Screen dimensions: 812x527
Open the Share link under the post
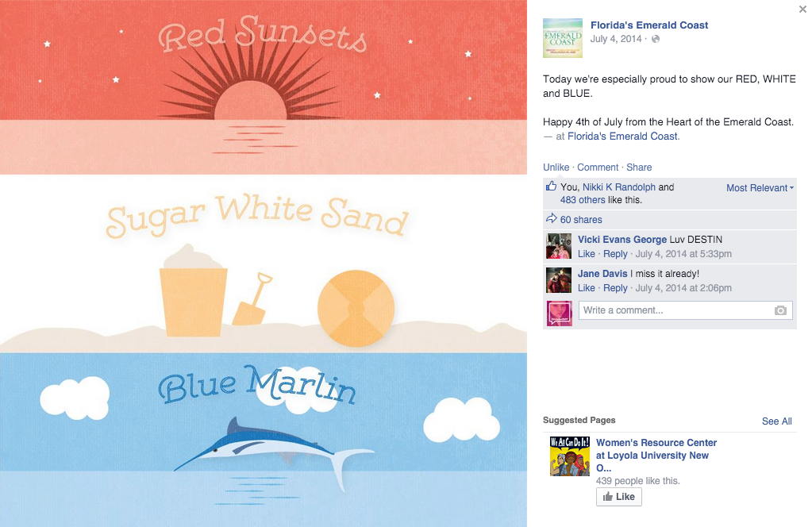click(639, 167)
